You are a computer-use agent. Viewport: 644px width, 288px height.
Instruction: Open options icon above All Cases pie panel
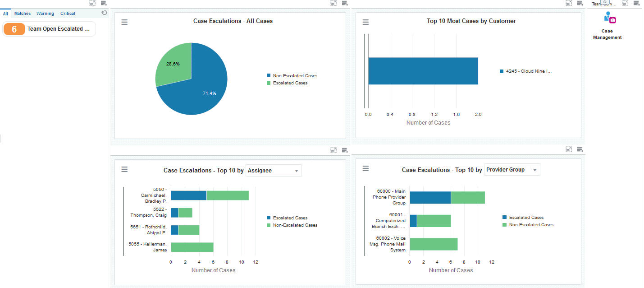point(345,3)
